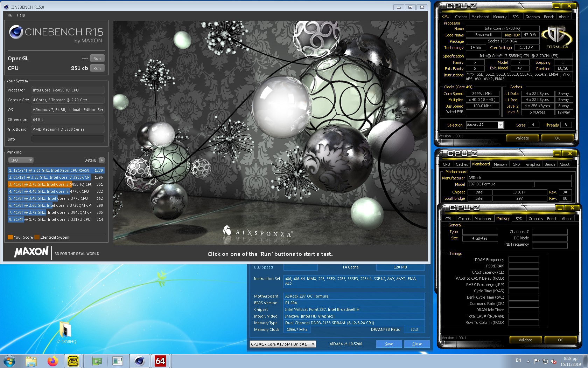Viewport: 588px width, 368px height.
Task: Click the EN language indicator
Action: (518, 360)
